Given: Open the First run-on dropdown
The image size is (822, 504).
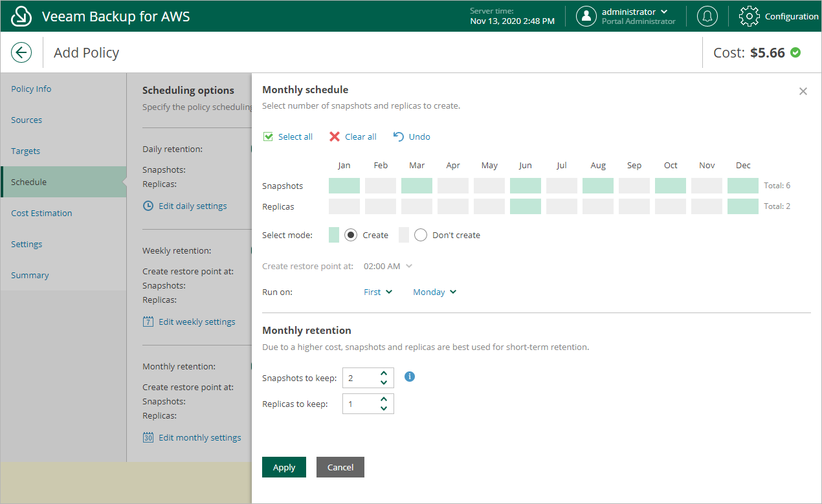Looking at the screenshot, I should tap(378, 292).
